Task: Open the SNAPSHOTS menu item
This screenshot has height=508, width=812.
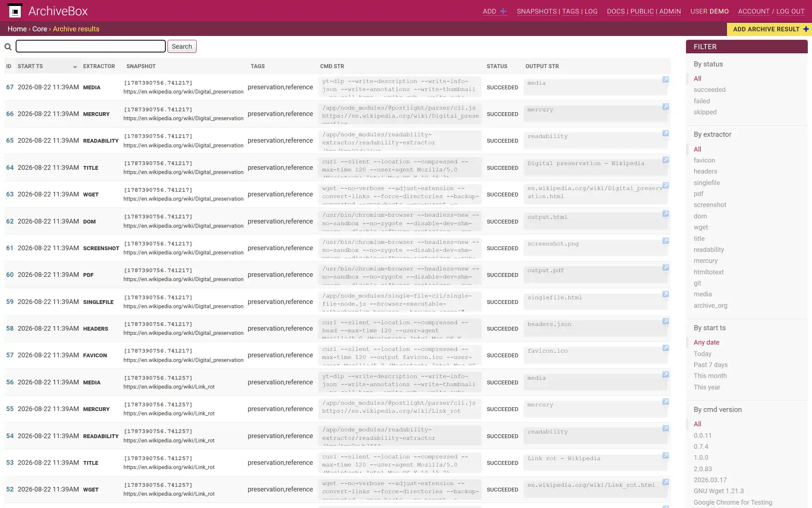Action: coord(536,11)
